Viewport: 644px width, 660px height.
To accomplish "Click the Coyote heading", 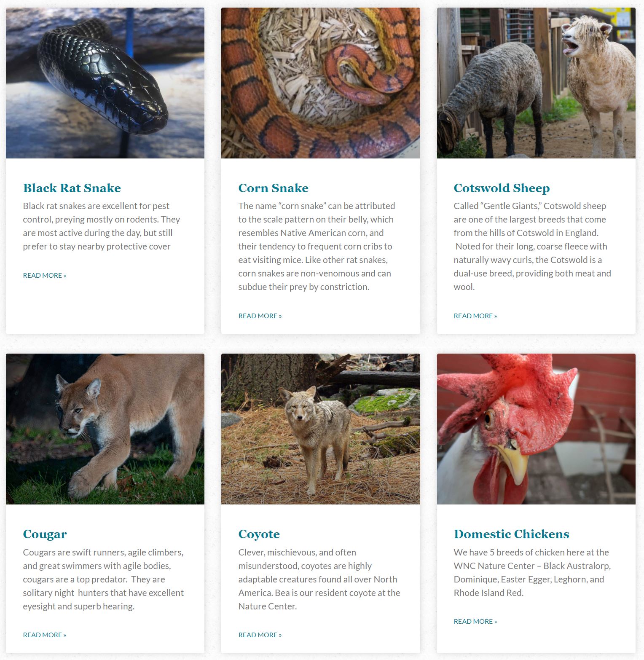I will click(259, 534).
